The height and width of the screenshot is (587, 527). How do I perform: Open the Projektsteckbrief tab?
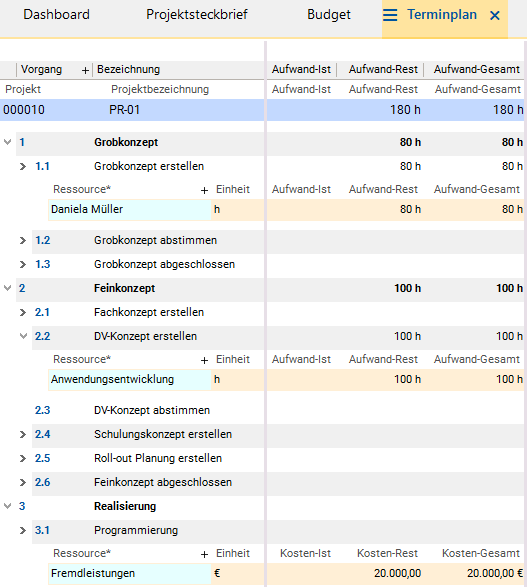tap(197, 15)
